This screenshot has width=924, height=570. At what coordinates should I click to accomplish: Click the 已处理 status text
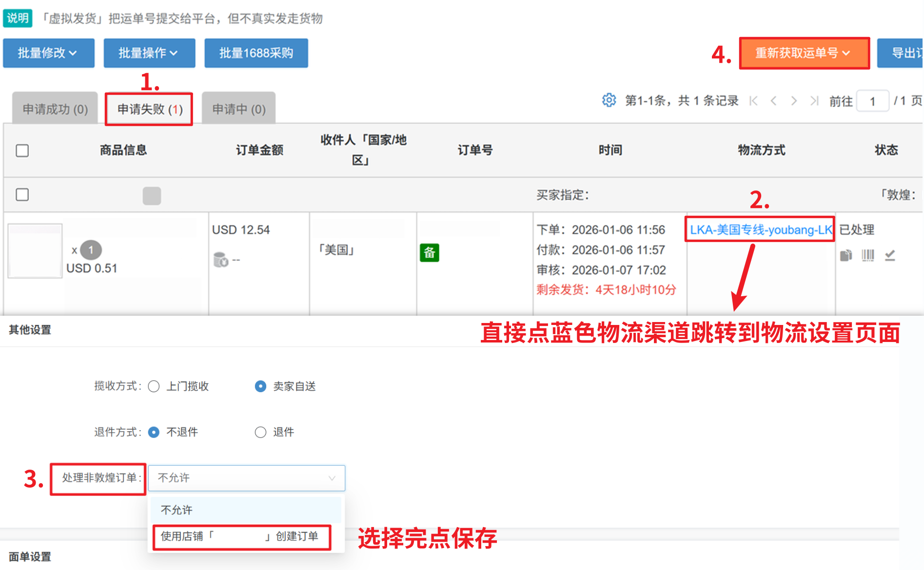(x=857, y=229)
